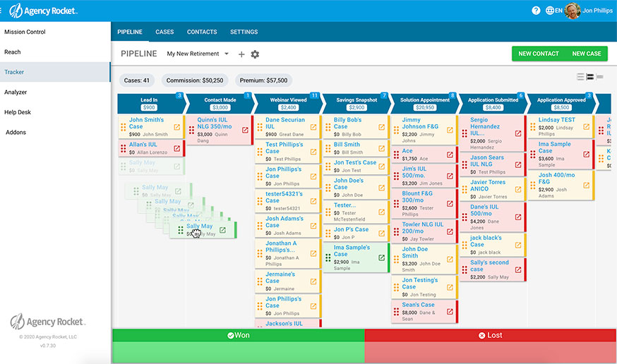Screen dimensions: 617x364
Task: Open the EN language selector
Action: pos(553,11)
